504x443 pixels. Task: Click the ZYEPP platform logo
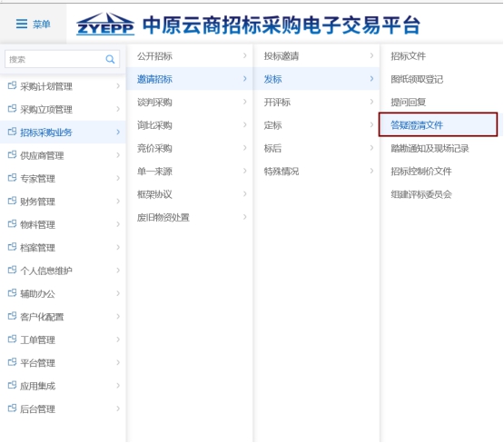[x=105, y=24]
